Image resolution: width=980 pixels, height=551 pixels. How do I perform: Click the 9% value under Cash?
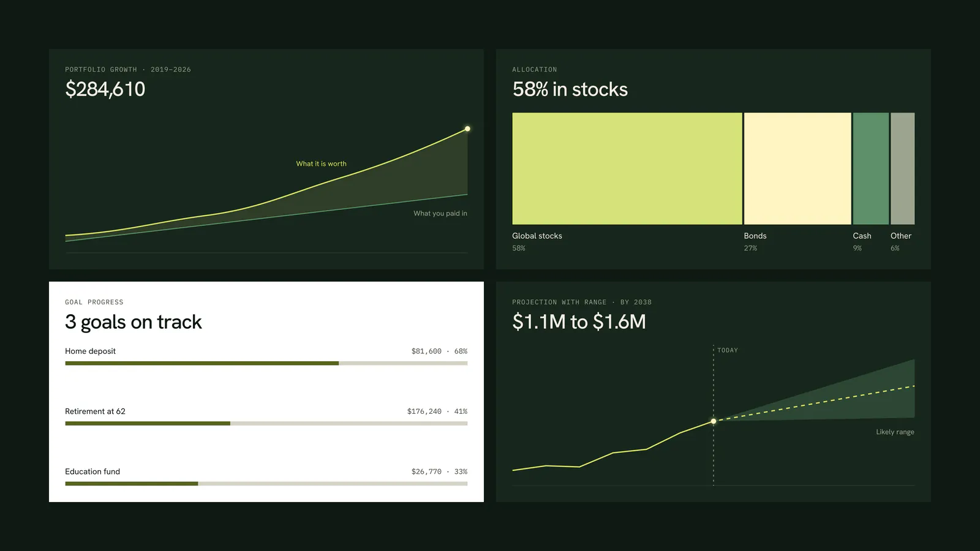pyautogui.click(x=858, y=248)
